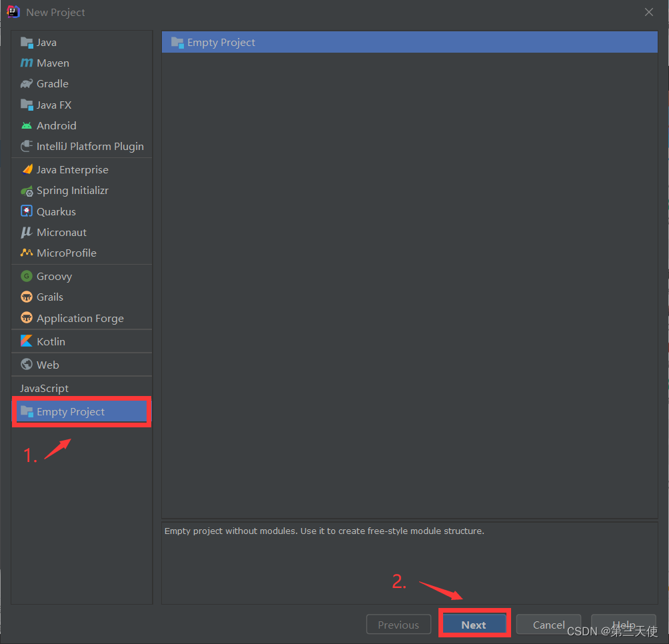Viewport: 669px width, 644px height.
Task: Click the IntelliJ IDEA logo in the title bar
Action: (13, 12)
